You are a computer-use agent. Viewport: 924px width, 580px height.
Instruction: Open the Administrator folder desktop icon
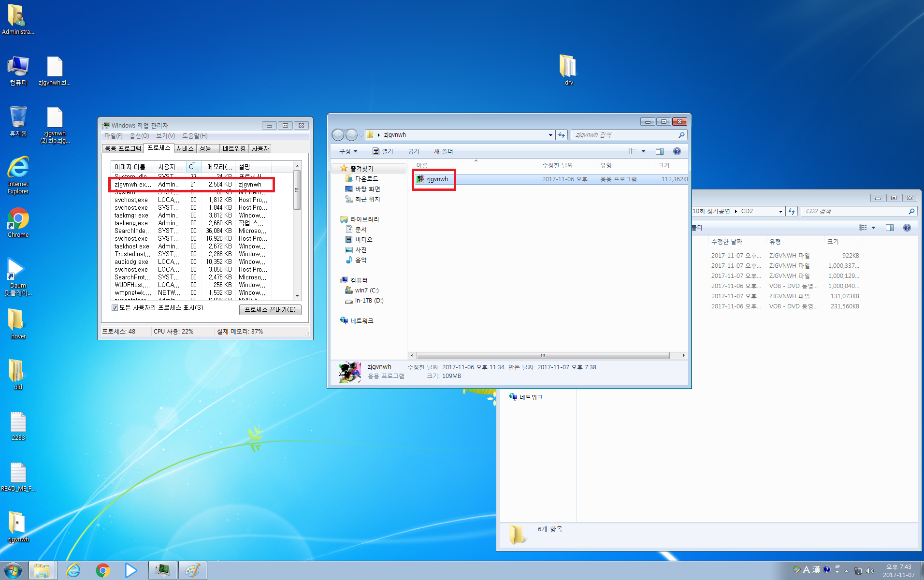tap(18, 19)
